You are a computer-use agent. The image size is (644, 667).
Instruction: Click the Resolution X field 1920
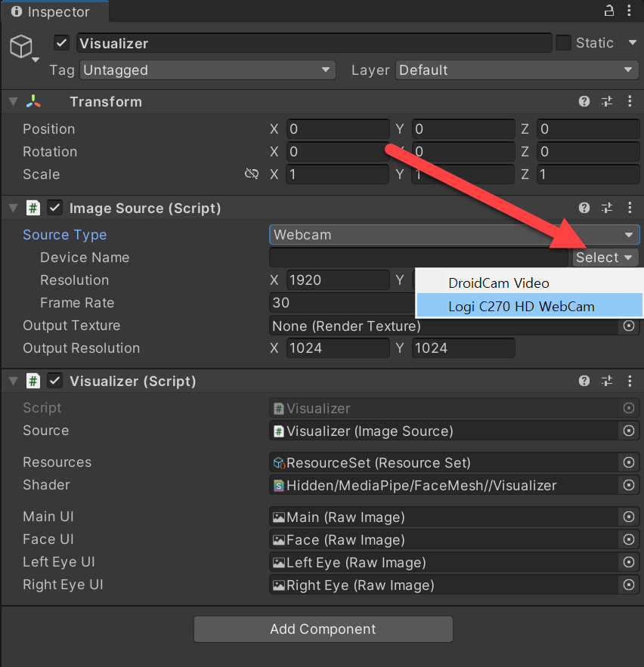(x=338, y=280)
